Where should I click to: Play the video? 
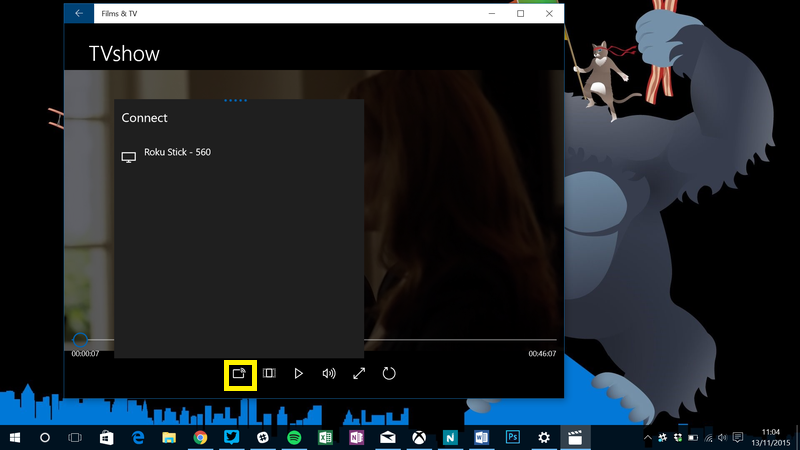[x=299, y=373]
